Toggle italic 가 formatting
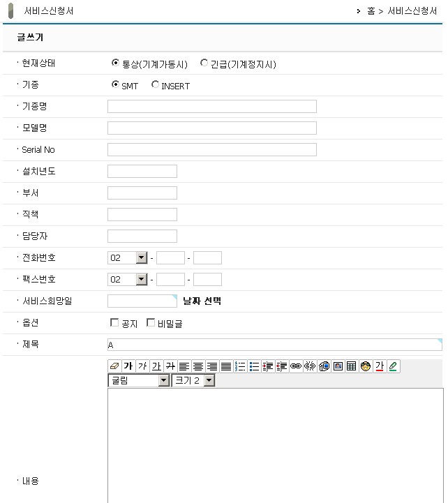Image resolution: width=448 pixels, height=503 pixels. coord(142,366)
